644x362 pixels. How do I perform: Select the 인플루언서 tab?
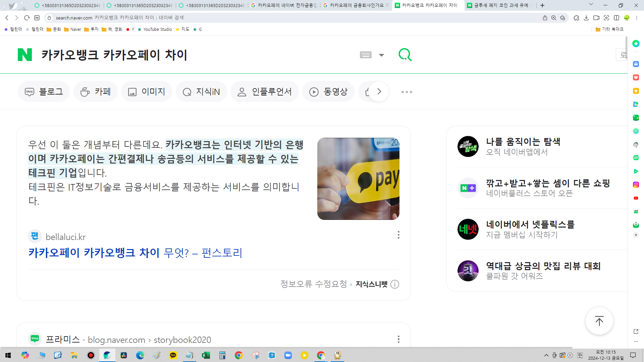coord(265,92)
